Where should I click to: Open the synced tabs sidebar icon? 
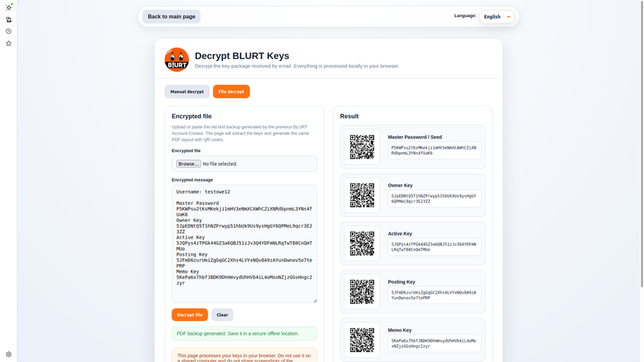(9, 19)
